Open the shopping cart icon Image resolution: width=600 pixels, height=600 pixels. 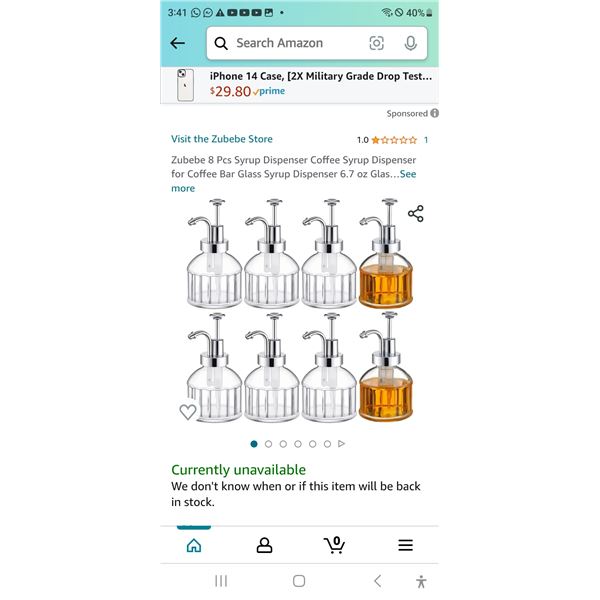[x=335, y=545]
